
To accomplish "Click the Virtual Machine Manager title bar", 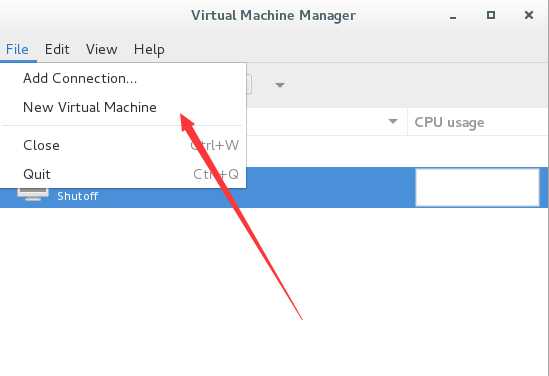I will [x=273, y=15].
